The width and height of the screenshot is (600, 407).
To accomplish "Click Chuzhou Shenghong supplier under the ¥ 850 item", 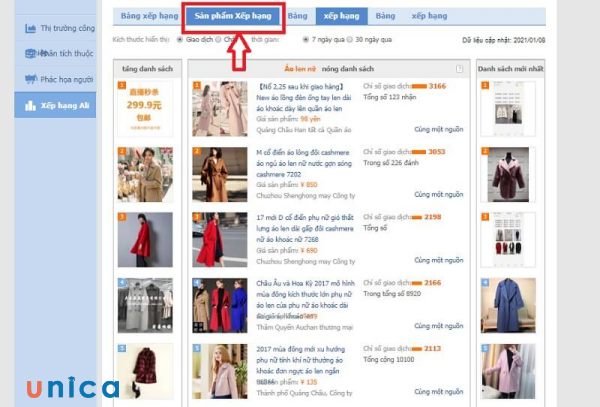I will tap(306, 196).
